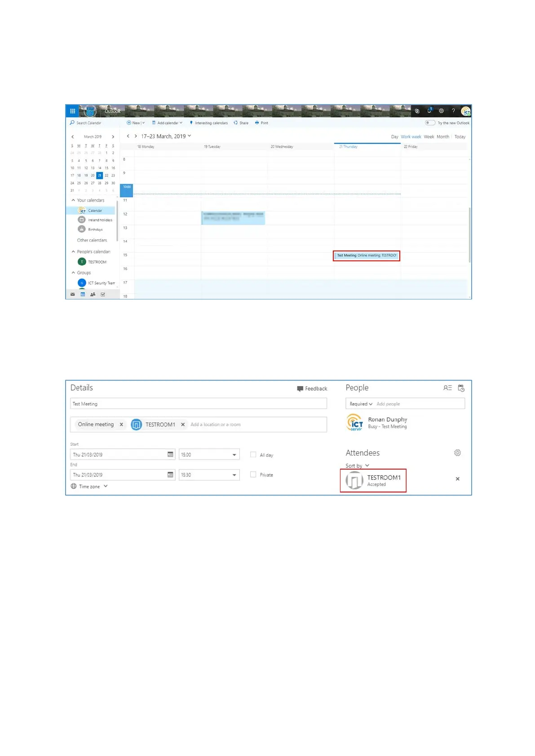Click the Feedback button
The width and height of the screenshot is (535, 756).
point(312,389)
